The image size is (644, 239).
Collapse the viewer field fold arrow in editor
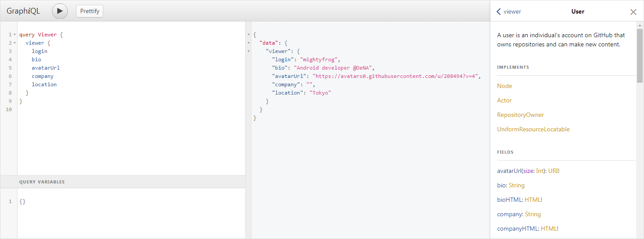pos(14,43)
